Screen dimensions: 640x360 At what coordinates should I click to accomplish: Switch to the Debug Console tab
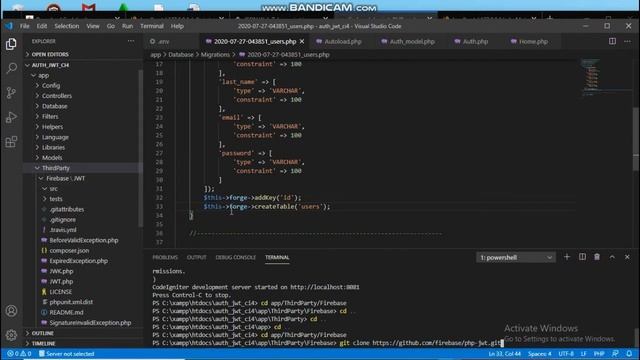(236, 257)
